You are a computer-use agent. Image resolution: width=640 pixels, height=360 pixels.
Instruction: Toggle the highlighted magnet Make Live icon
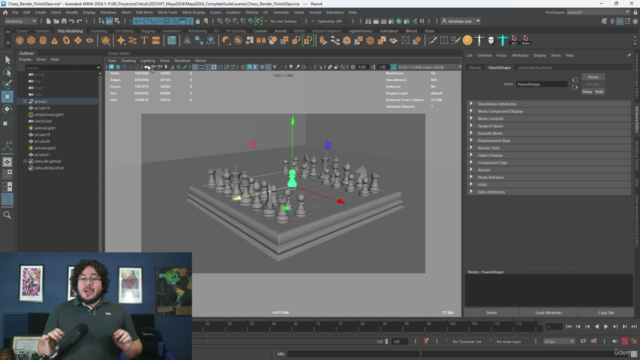click(259, 21)
